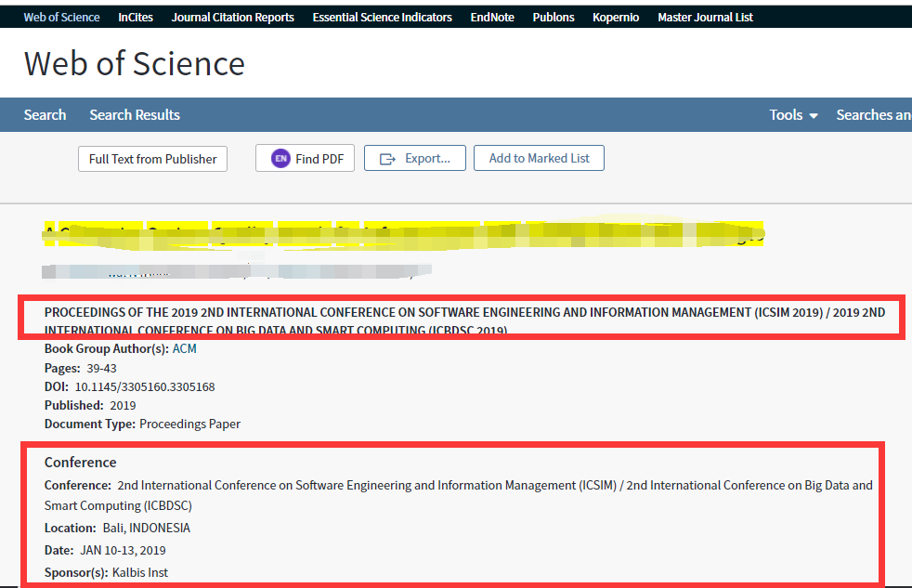Expand the Tools dropdown menu
Viewport: 912px width, 588px height.
793,114
